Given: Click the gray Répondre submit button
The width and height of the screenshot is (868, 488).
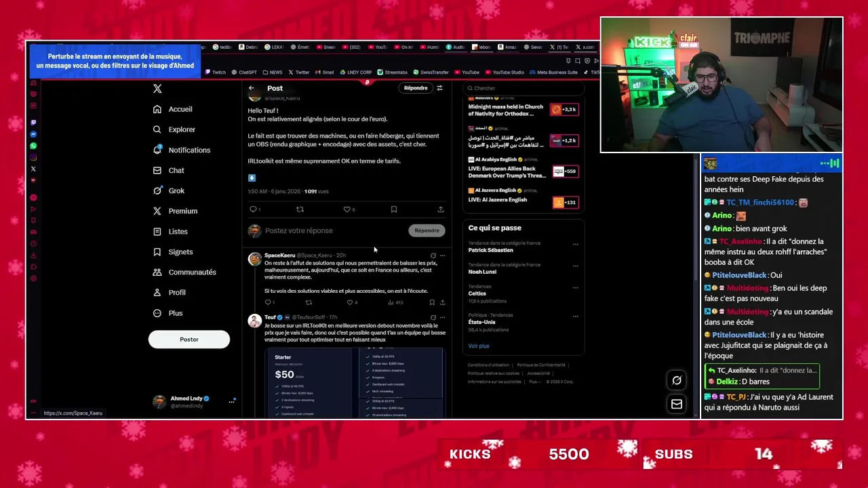Looking at the screenshot, I should pyautogui.click(x=427, y=230).
